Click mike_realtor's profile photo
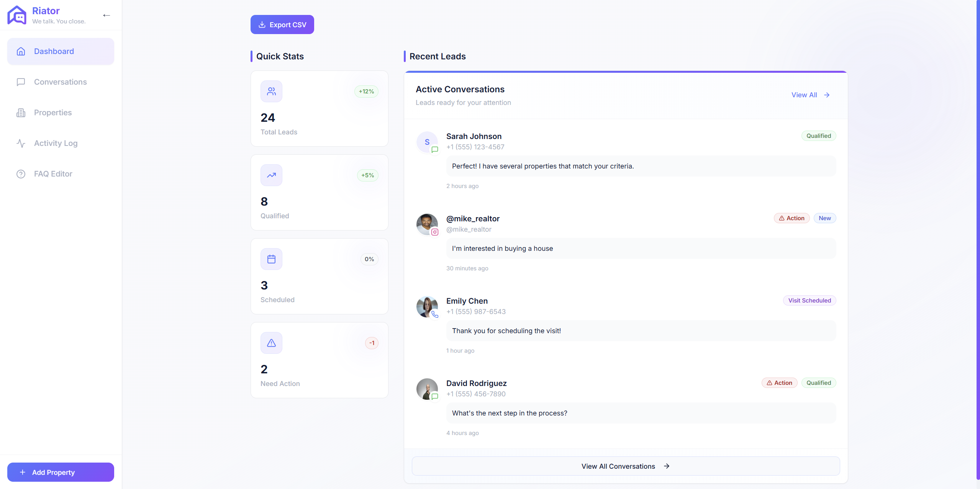This screenshot has height=489, width=980. 427,224
